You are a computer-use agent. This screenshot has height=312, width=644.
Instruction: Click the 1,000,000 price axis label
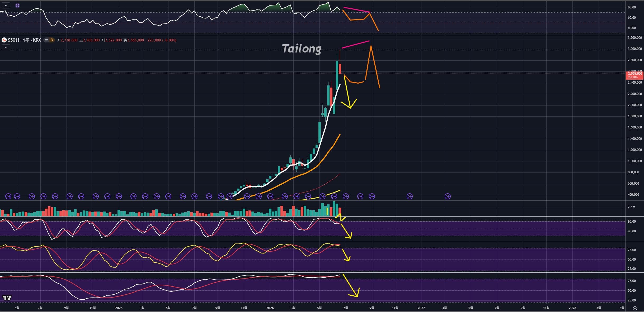(x=635, y=161)
